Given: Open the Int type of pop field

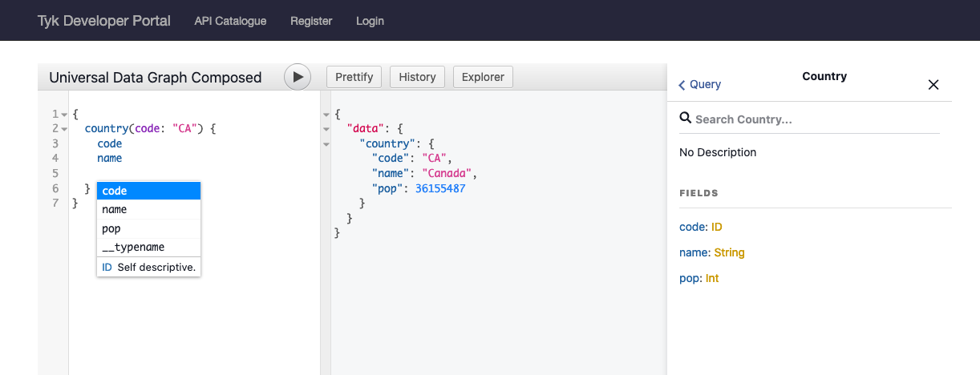Looking at the screenshot, I should click(712, 278).
